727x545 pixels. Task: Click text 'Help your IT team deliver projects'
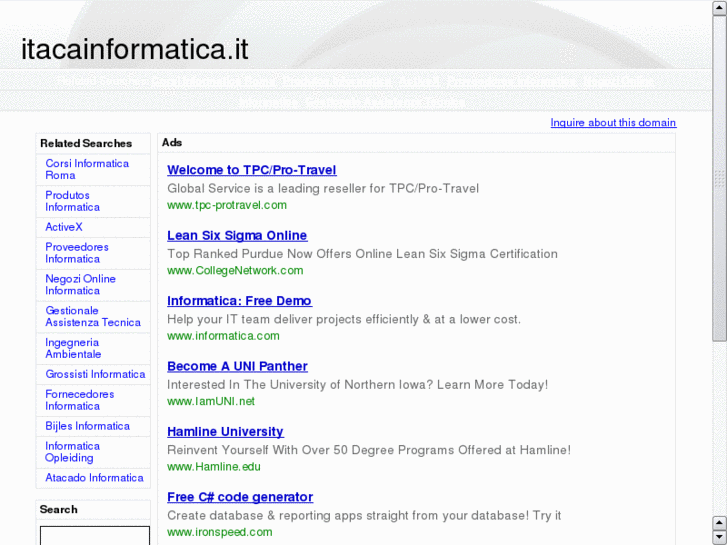click(x=265, y=319)
